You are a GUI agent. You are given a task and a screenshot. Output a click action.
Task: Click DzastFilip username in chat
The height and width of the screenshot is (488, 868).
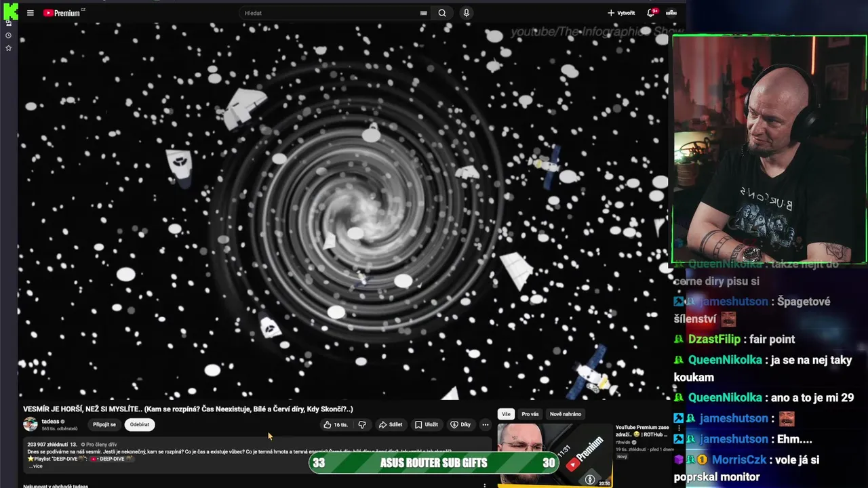714,339
